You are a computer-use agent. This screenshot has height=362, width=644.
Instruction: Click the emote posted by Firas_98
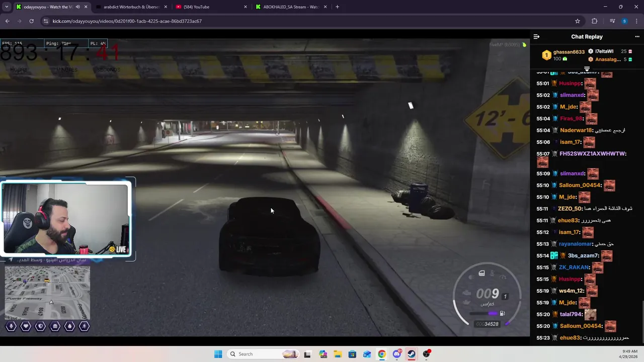click(x=591, y=119)
